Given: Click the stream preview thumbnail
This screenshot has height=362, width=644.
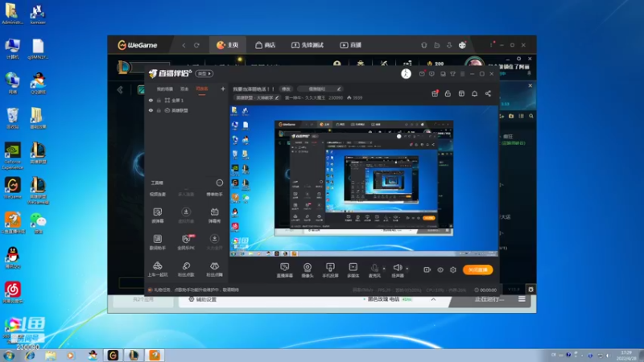Looking at the screenshot, I should 364,181.
